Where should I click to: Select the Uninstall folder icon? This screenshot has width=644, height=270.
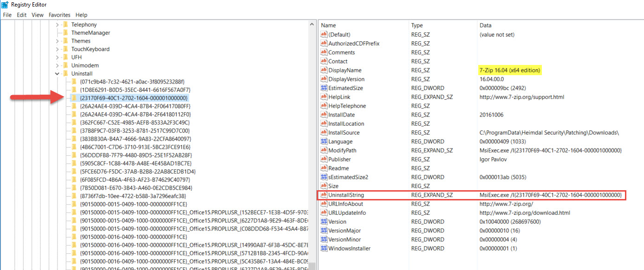point(65,74)
